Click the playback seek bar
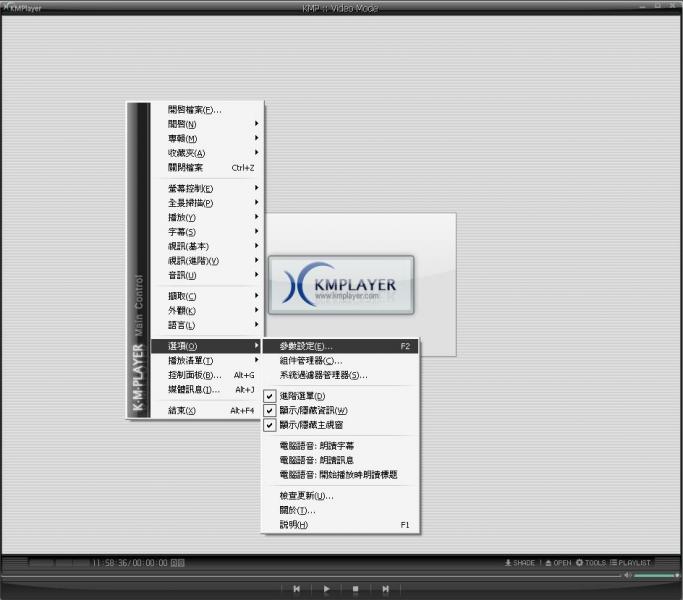Viewport: 683px width, 600px height. coord(311,576)
